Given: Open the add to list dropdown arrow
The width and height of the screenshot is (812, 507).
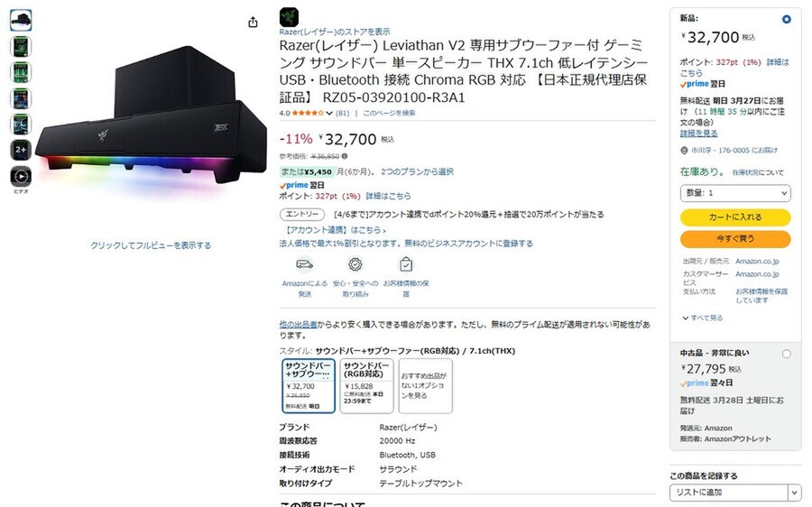Looking at the screenshot, I should coord(794,492).
